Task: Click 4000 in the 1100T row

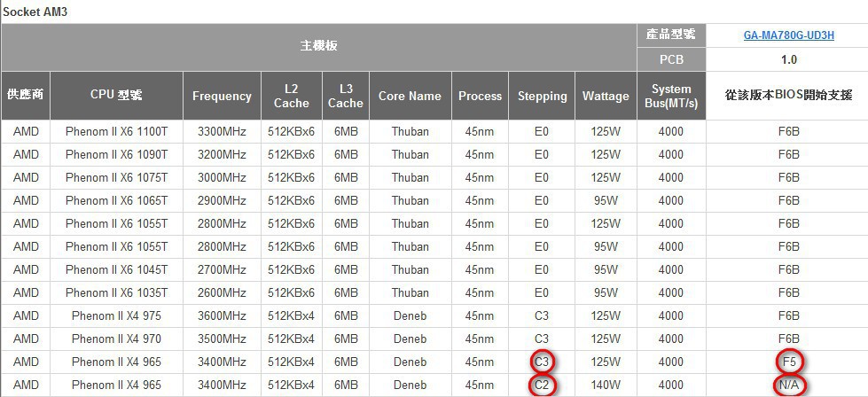Action: click(671, 132)
